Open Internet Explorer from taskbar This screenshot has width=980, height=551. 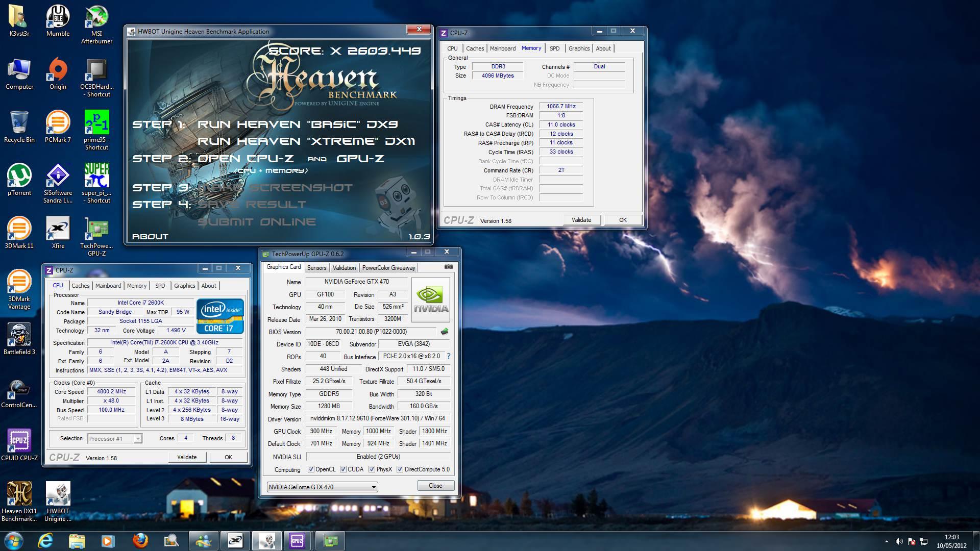pos(46,541)
